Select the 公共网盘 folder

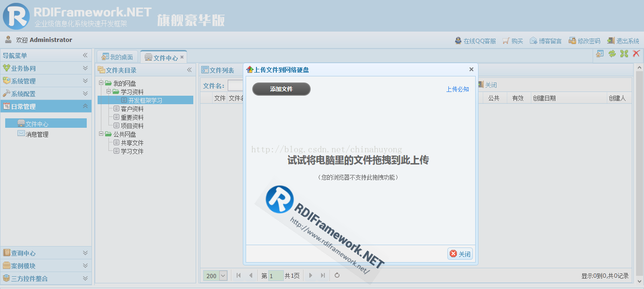(124, 134)
